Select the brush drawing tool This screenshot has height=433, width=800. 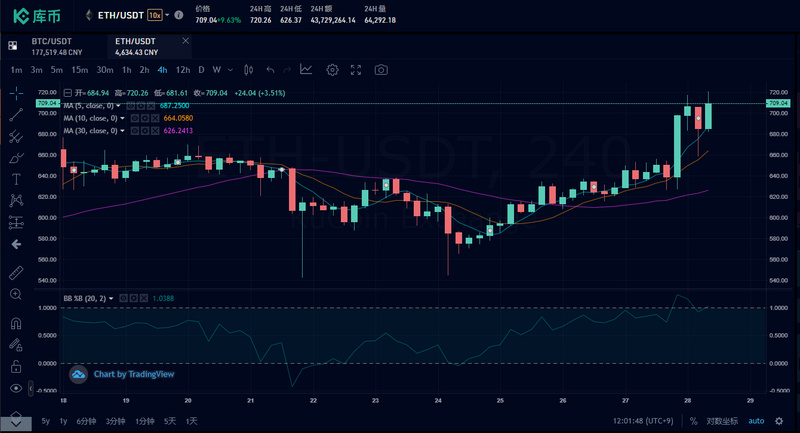click(x=16, y=158)
